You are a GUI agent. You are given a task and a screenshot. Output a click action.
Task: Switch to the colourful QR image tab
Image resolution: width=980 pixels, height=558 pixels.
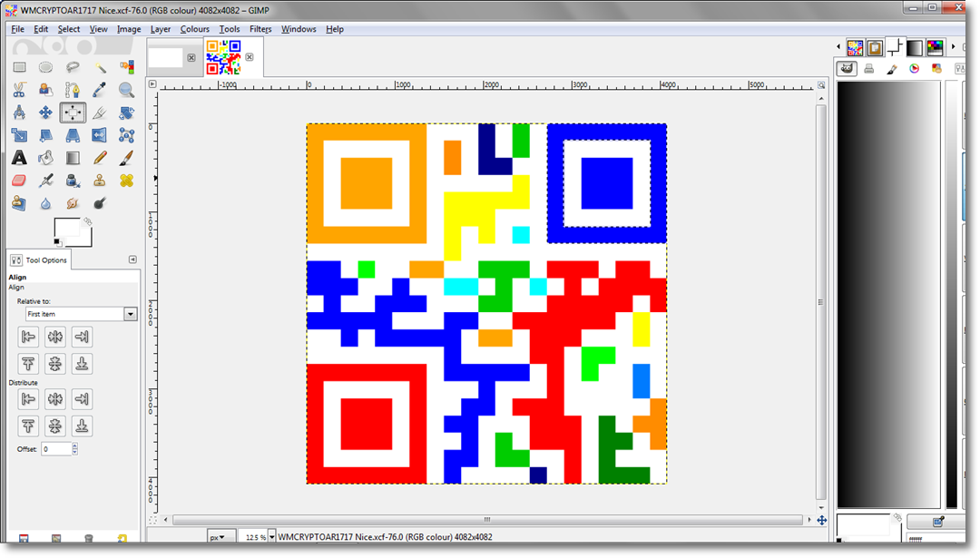(224, 57)
